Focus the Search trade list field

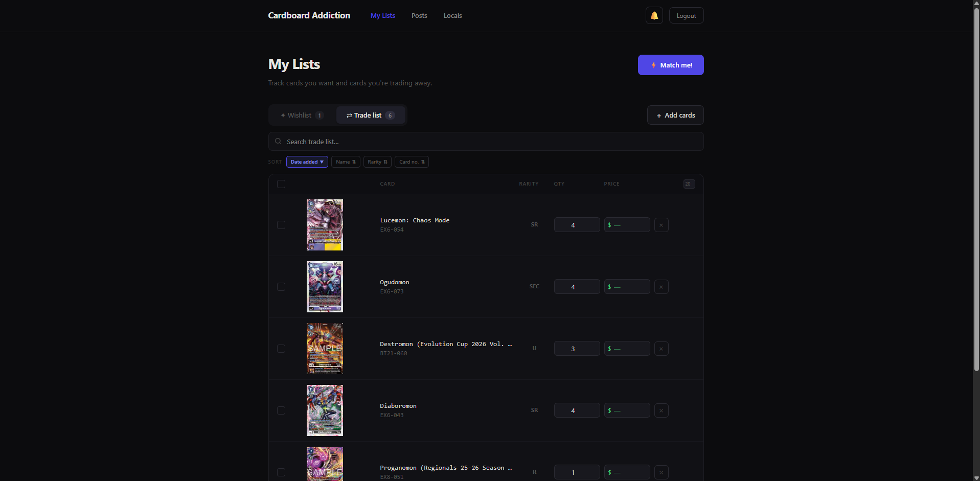click(486, 142)
